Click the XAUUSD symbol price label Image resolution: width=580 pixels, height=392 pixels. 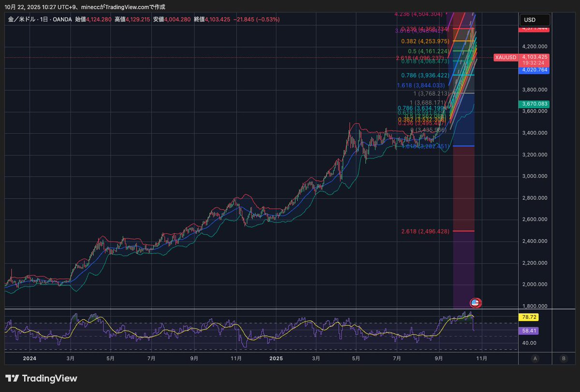coord(505,58)
